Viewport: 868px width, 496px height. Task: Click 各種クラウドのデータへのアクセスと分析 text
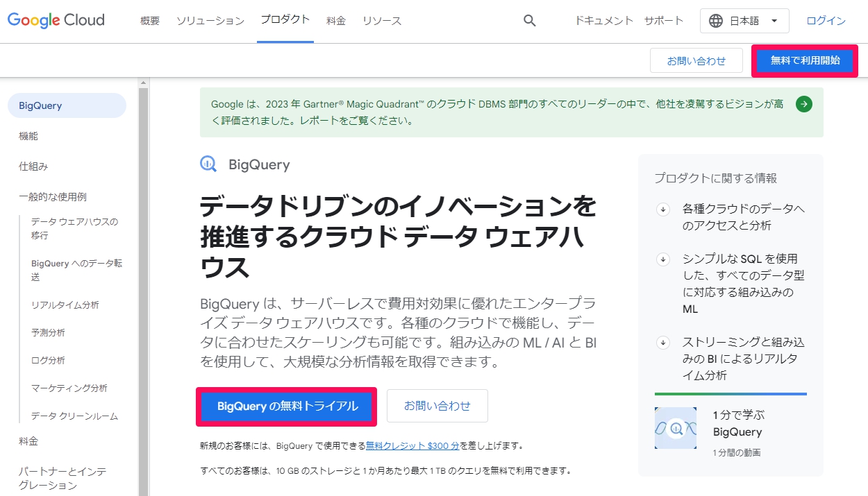744,217
